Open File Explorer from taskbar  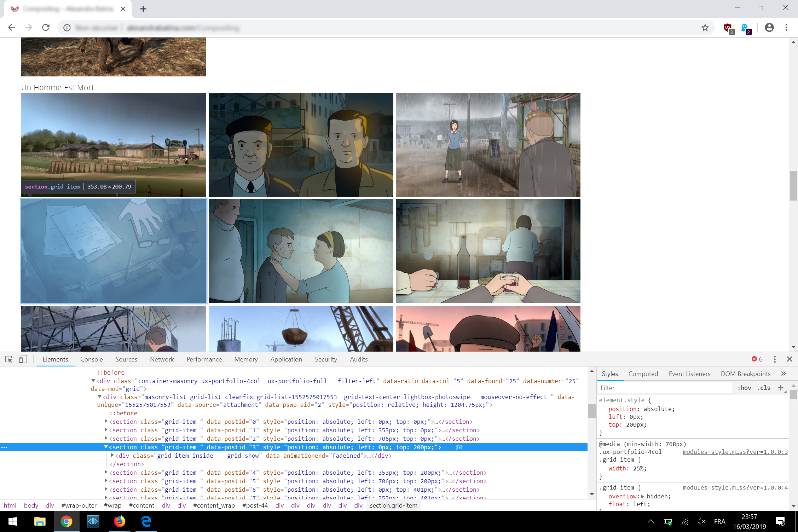(40, 521)
